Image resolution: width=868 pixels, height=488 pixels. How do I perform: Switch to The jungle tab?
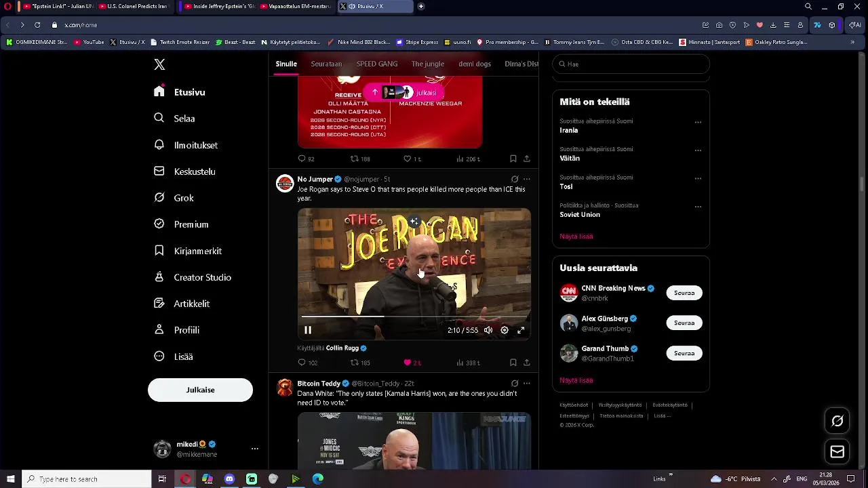[x=428, y=64]
